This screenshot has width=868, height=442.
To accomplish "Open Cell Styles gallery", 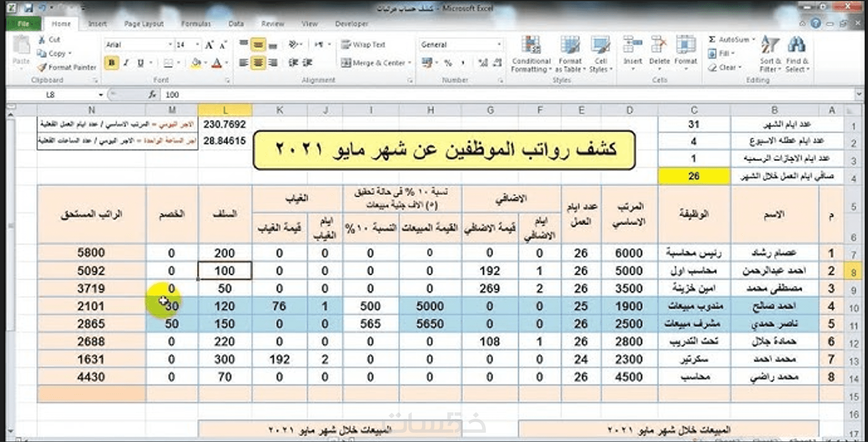I will (x=600, y=54).
